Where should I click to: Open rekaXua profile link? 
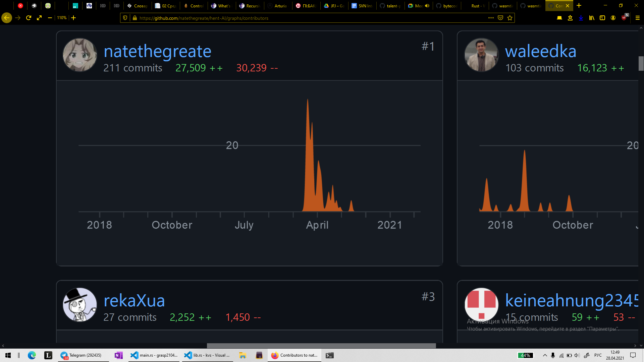[x=134, y=301]
